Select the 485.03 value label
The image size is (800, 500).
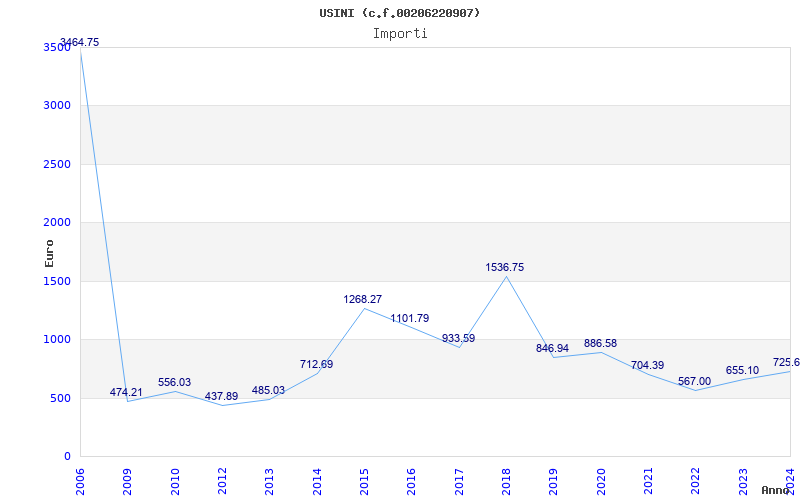click(268, 390)
